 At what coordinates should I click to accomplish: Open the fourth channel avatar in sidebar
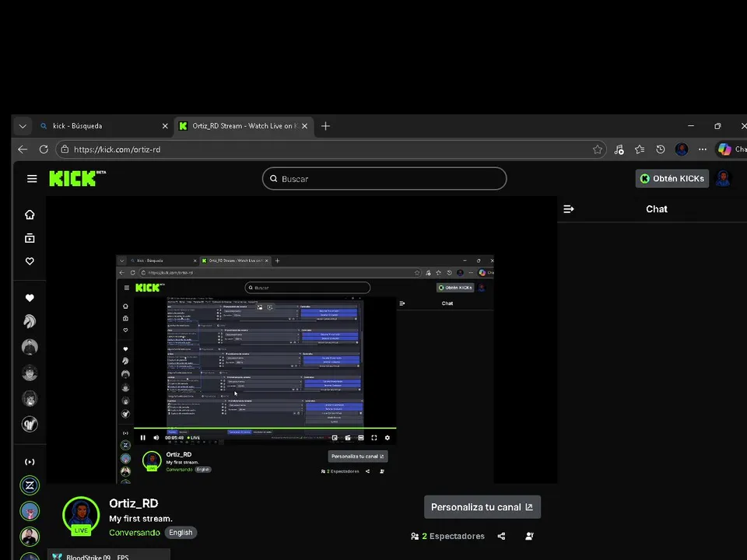30,398
